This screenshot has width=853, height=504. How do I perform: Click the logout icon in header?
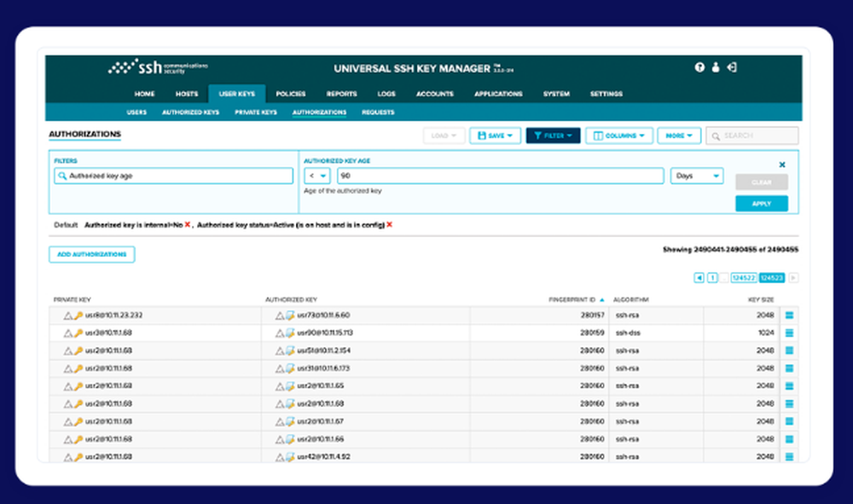click(732, 67)
